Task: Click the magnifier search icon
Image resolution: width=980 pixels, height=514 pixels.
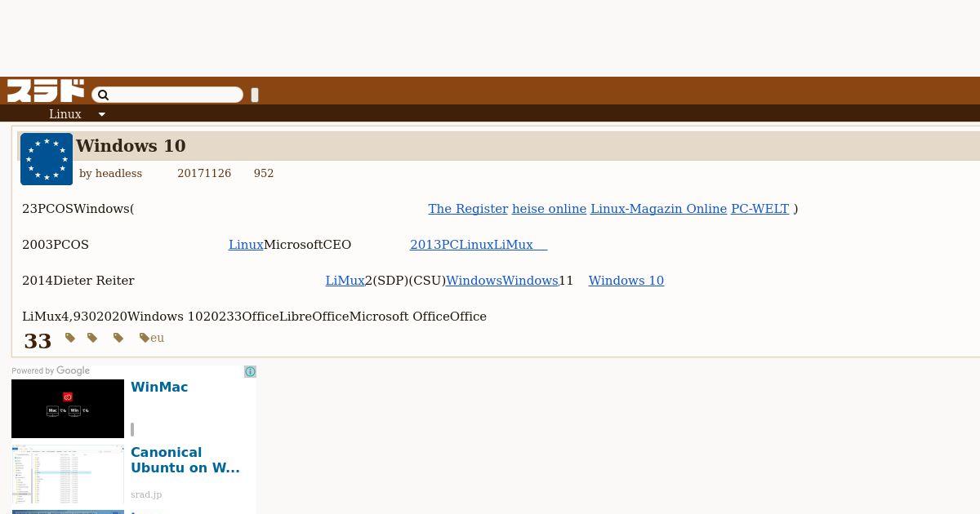Action: pos(103,95)
